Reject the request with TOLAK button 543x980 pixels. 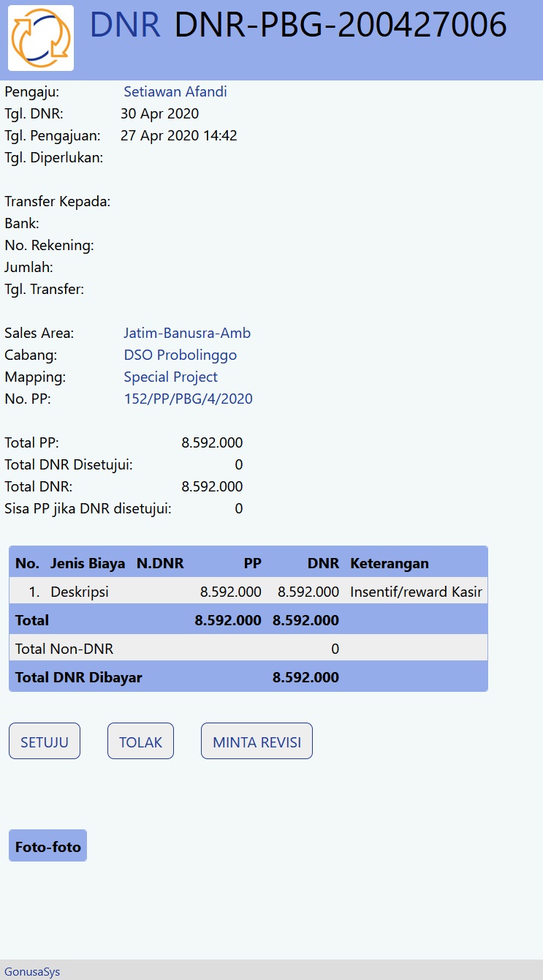tap(140, 742)
